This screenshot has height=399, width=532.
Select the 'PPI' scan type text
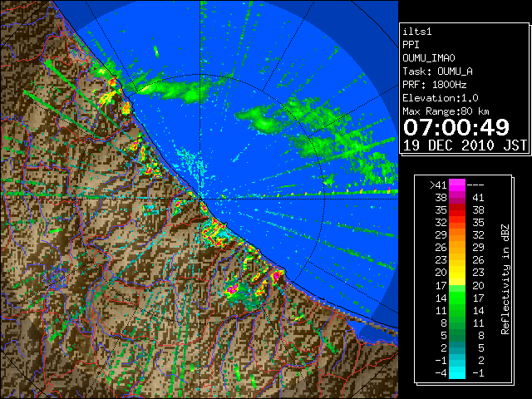click(411, 45)
